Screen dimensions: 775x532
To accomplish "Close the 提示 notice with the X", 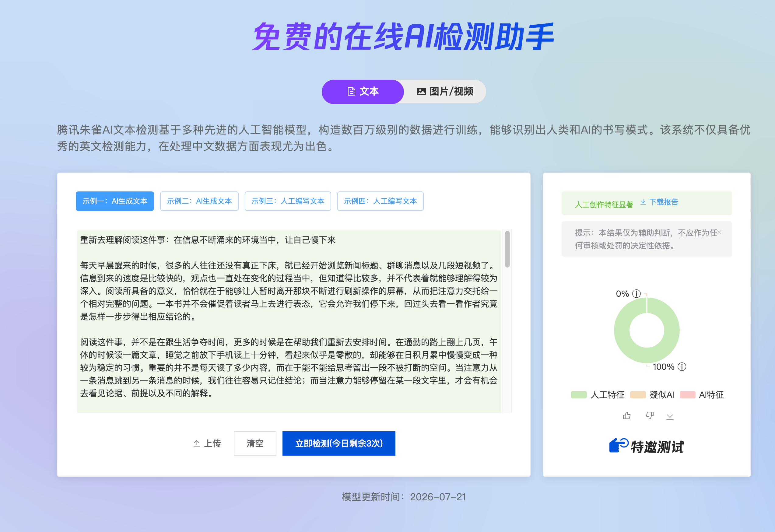I will [719, 232].
